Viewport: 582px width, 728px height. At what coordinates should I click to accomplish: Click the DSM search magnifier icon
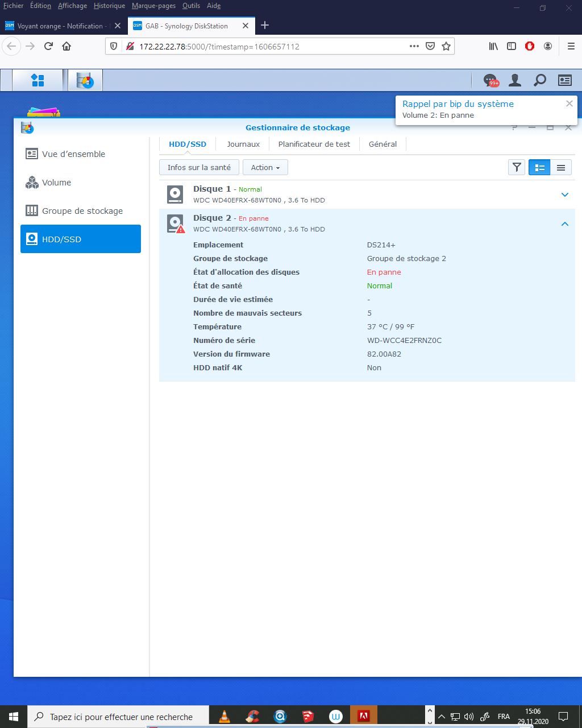[540, 81]
